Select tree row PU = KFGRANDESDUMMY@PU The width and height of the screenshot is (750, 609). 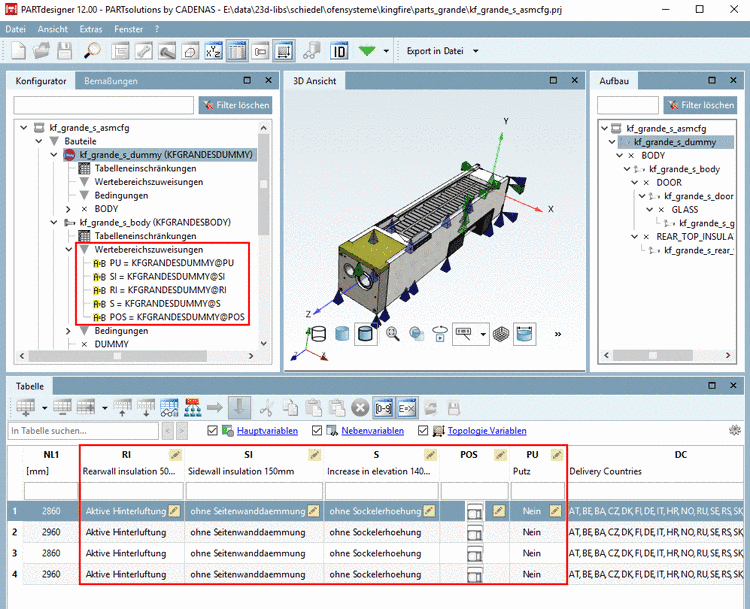(x=165, y=263)
